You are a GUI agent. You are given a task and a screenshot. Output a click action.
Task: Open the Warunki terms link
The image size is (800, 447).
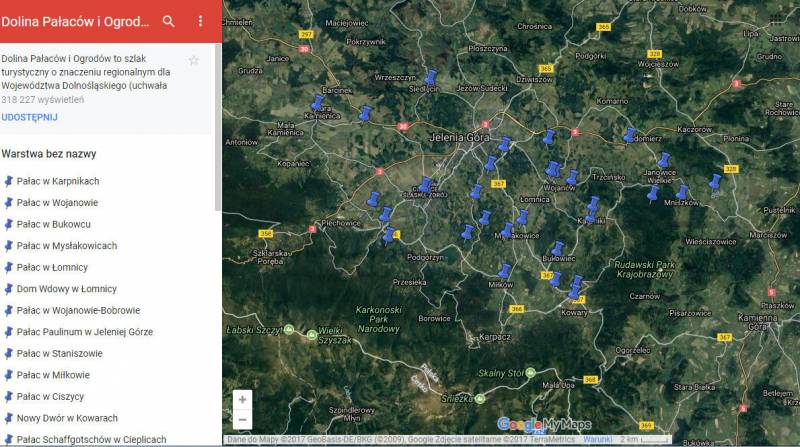point(597,439)
